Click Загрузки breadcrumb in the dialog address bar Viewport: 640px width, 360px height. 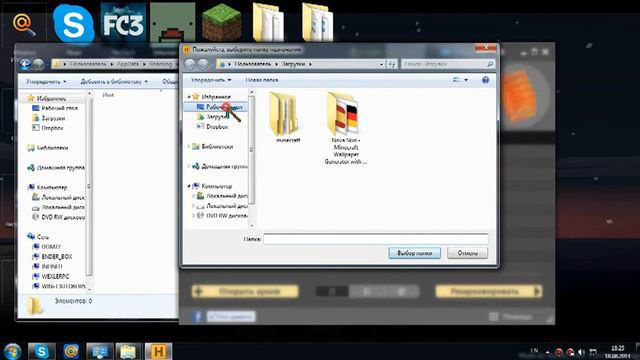click(293, 64)
